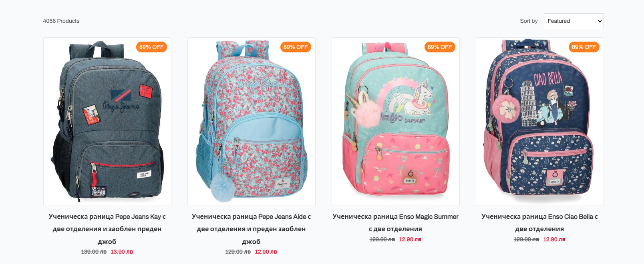Click the crossed-out 139.00 лв original price

click(94, 252)
